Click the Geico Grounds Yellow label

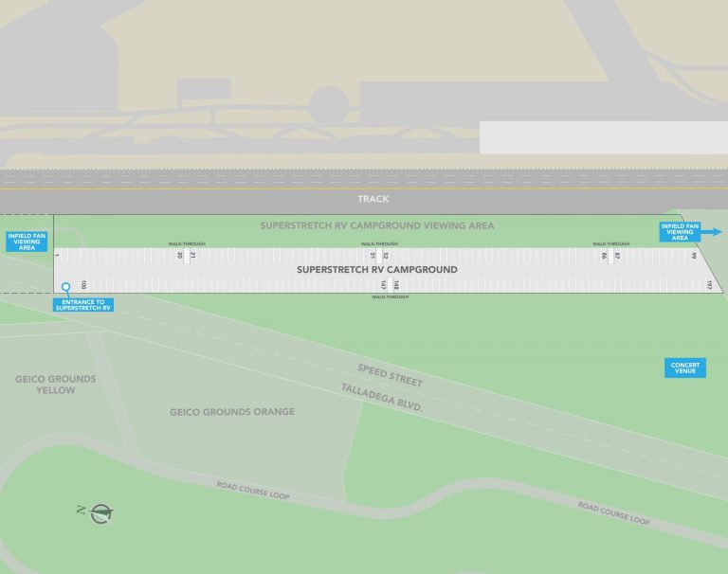point(56,385)
